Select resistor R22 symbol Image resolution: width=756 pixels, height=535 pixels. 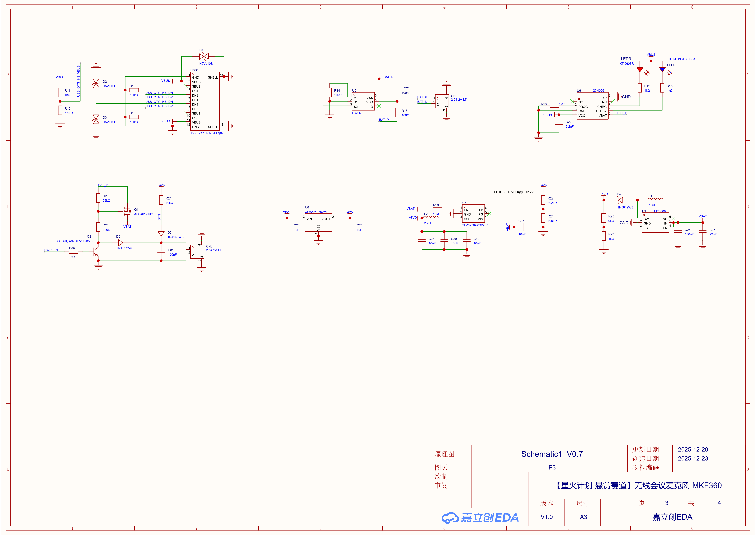tap(543, 200)
